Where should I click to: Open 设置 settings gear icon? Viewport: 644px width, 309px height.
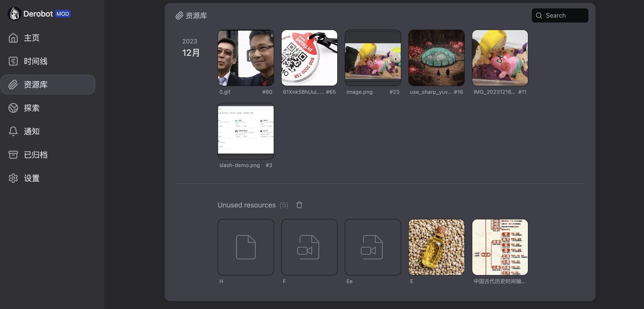pyautogui.click(x=13, y=178)
